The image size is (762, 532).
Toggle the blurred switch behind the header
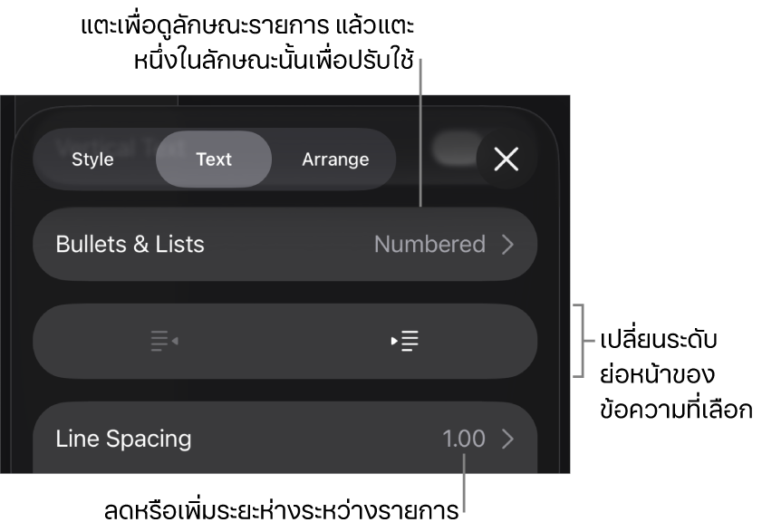[456, 149]
